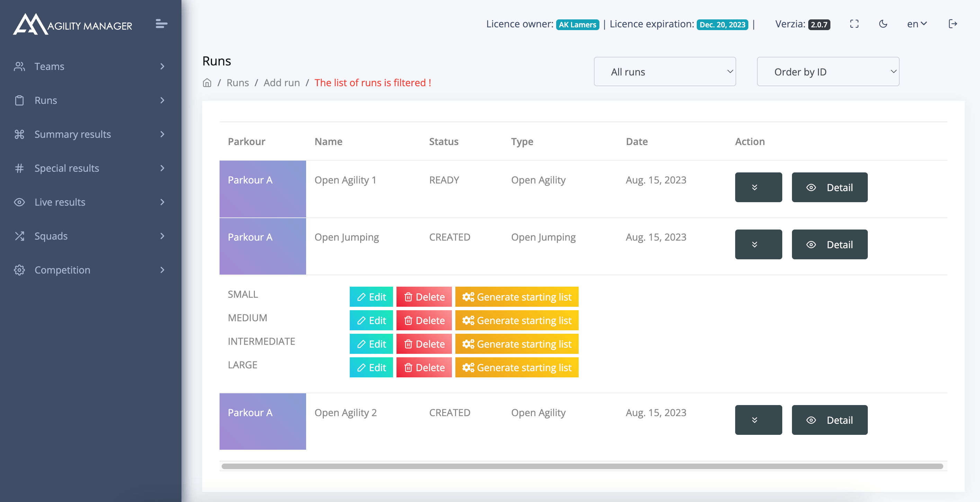Open the Order by ID dropdown
Image resolution: width=980 pixels, height=502 pixels.
pyautogui.click(x=827, y=72)
